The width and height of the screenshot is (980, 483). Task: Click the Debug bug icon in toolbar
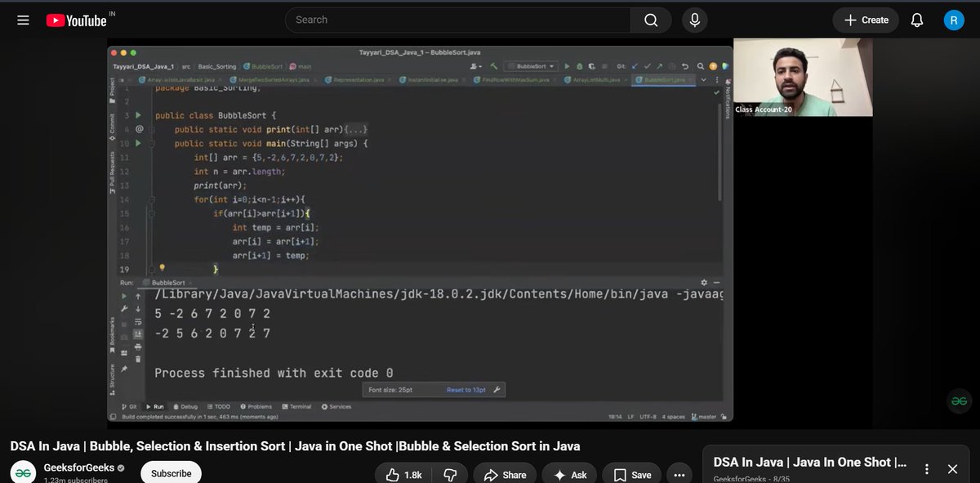pyautogui.click(x=579, y=66)
